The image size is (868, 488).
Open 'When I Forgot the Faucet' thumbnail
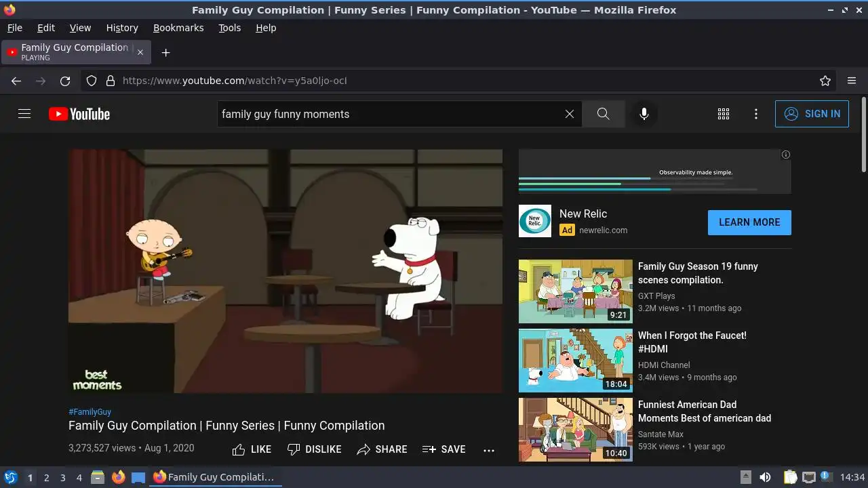click(576, 361)
